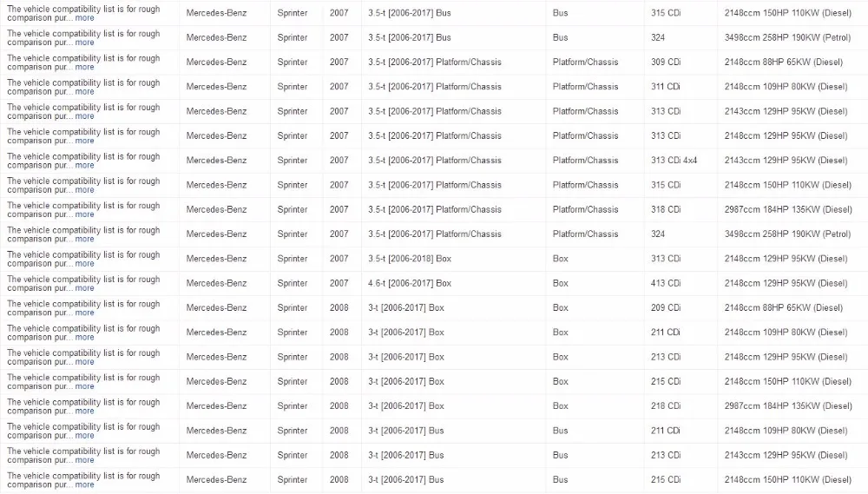Open 'more' in the 2008 Box 213 CDi row

point(85,362)
